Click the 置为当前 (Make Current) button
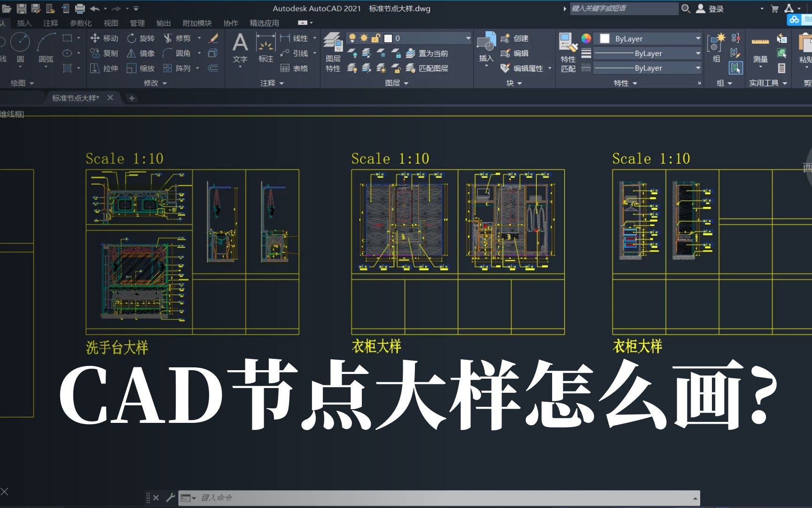The image size is (812, 508). pyautogui.click(x=433, y=54)
